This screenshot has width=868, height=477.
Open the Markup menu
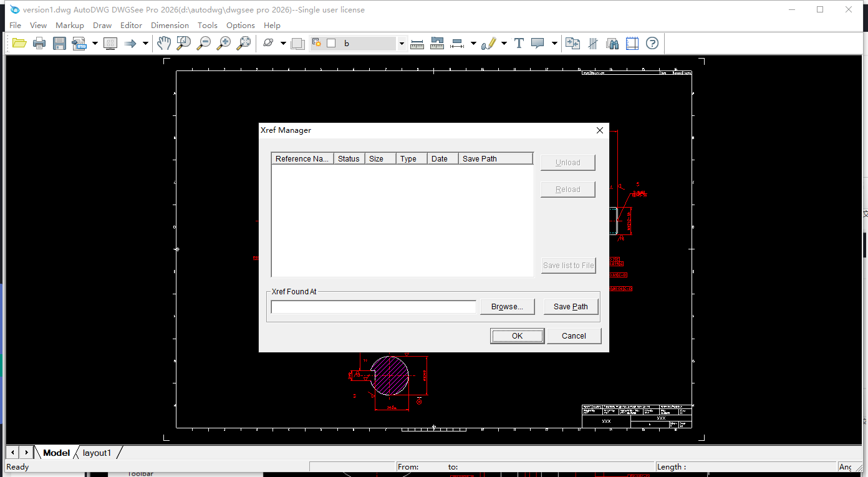click(70, 26)
